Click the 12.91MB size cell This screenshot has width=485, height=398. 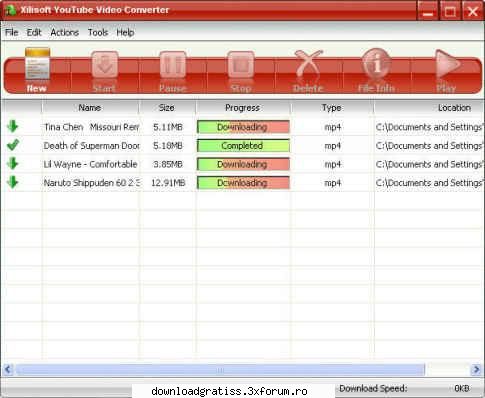168,183
